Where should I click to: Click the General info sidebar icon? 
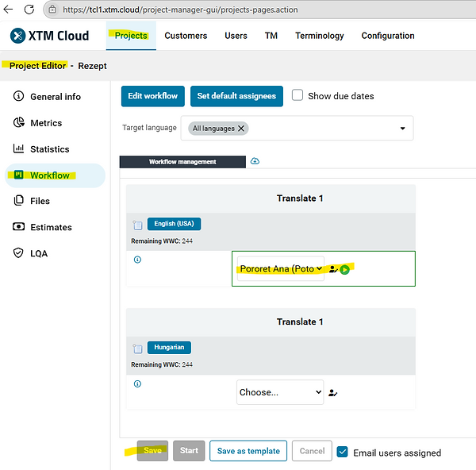click(x=18, y=96)
